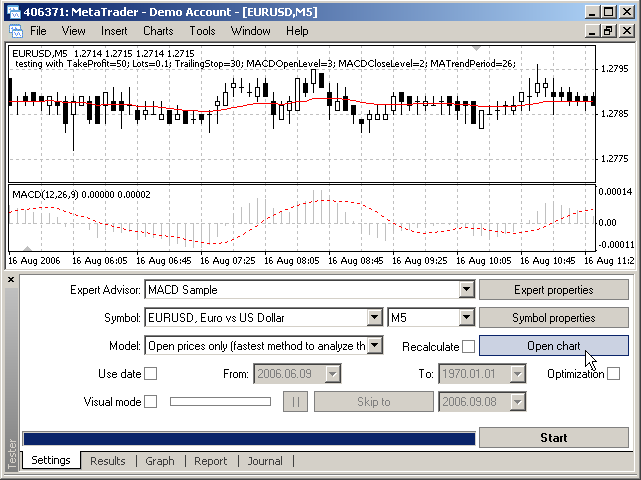Switch to the Settings tab

click(51, 460)
